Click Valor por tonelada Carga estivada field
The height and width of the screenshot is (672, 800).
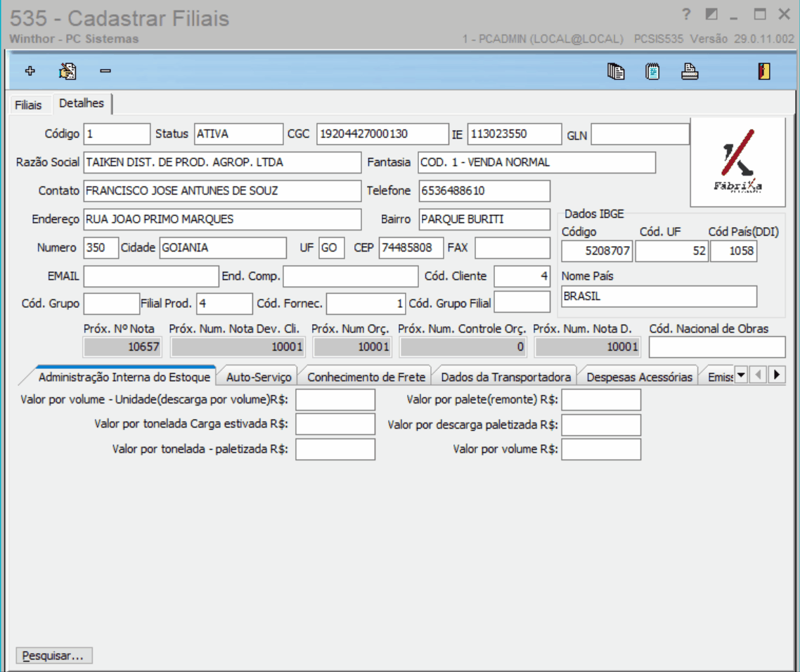coord(335,425)
